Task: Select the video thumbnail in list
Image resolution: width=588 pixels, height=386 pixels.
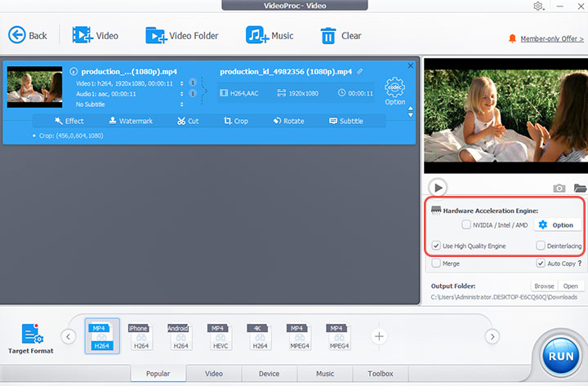Action: 34,87
